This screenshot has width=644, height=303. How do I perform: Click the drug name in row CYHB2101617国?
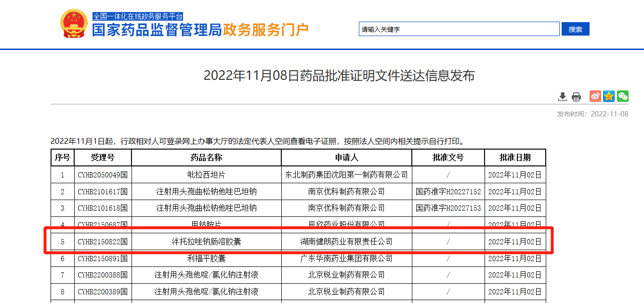pos(206,191)
